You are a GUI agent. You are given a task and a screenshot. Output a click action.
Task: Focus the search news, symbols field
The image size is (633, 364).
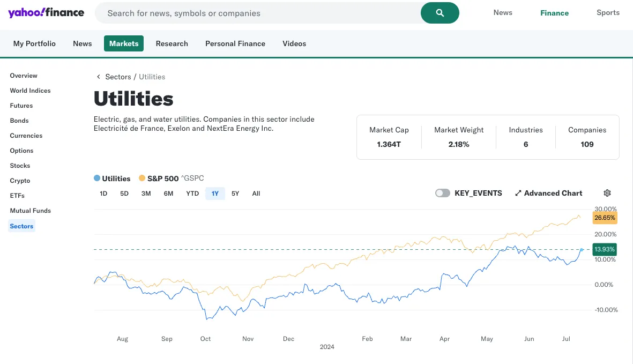[258, 13]
